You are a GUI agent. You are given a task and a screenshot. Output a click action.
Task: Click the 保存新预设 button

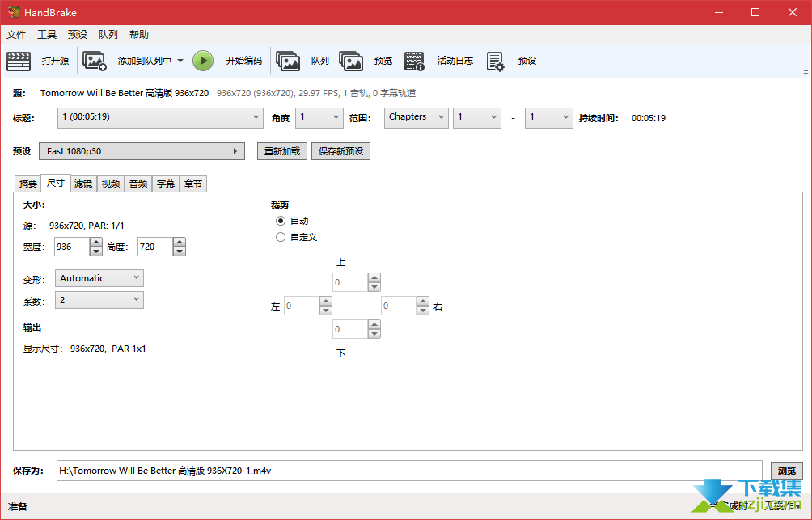point(340,151)
